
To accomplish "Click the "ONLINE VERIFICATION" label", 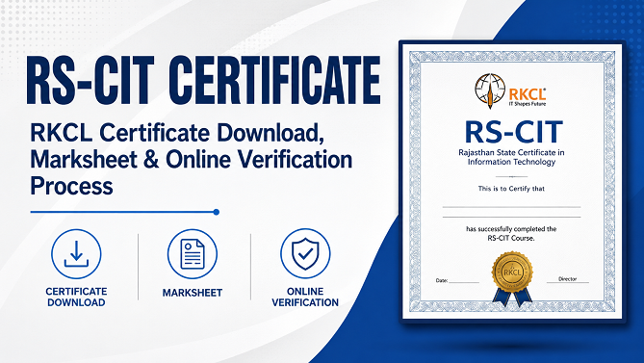I will pos(305,297).
